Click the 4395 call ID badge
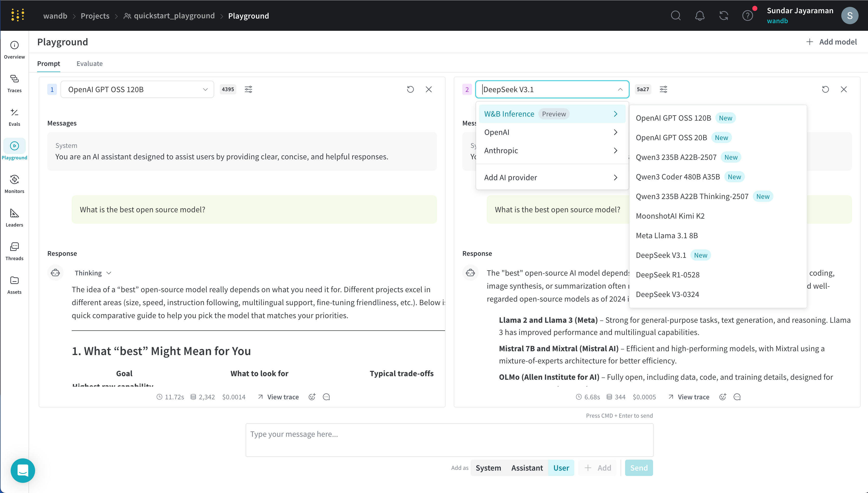Viewport: 868px width, 493px height. (x=228, y=89)
